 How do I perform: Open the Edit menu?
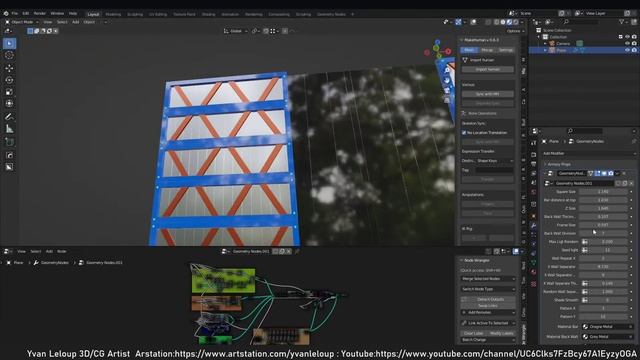(26, 13)
